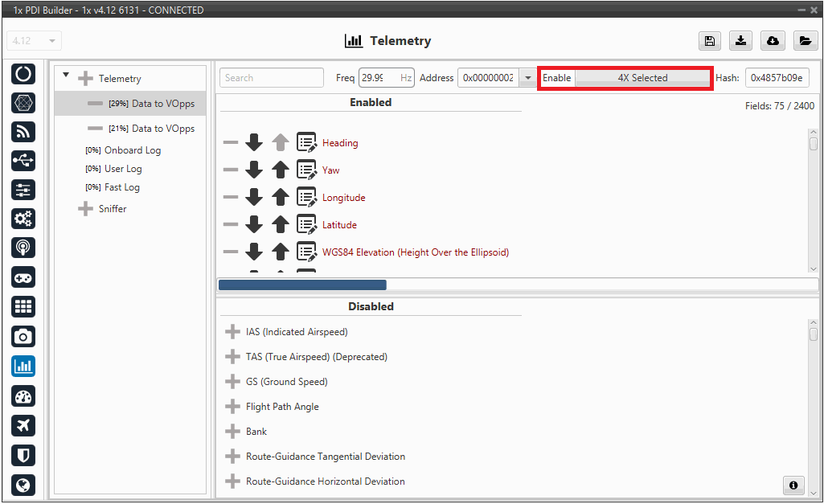Click the save disk icon in header
Screen dimensions: 824x504
(709, 41)
